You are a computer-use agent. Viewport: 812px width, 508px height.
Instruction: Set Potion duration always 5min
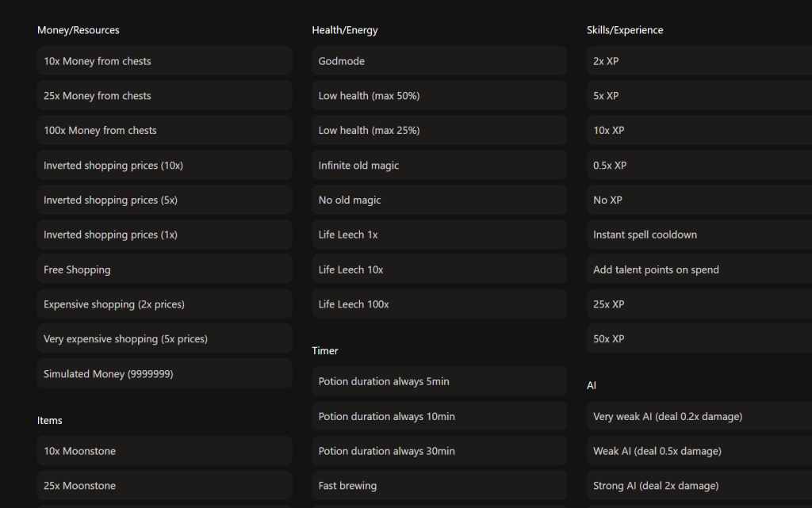click(x=439, y=381)
